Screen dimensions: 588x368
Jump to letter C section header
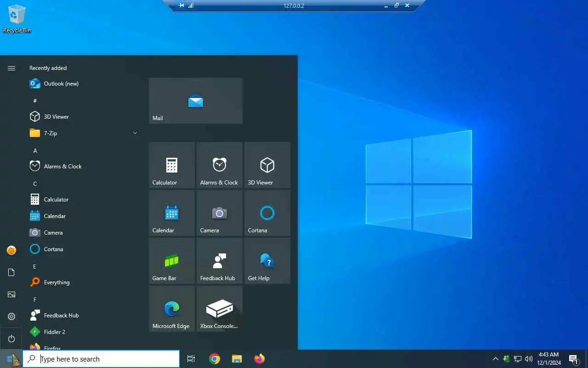(x=35, y=184)
